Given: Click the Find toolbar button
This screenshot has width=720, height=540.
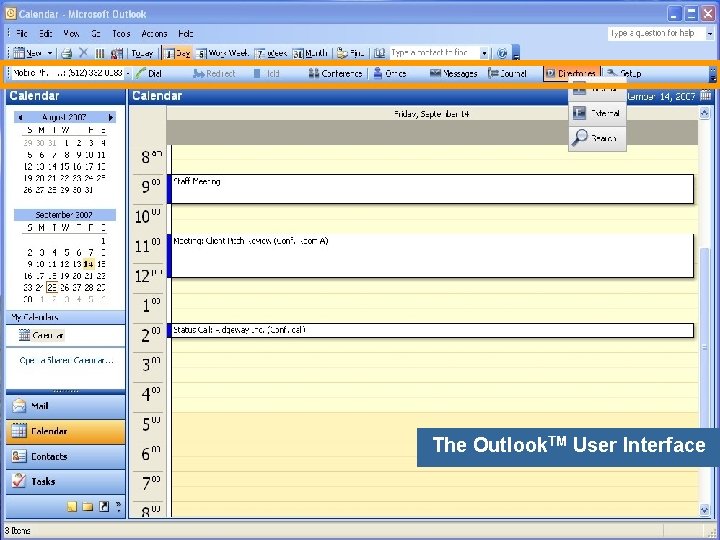Looking at the screenshot, I should click(x=351, y=53).
